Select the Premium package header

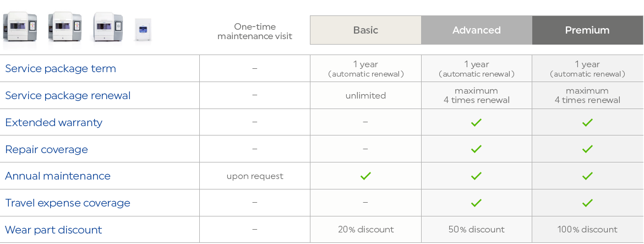(x=587, y=30)
